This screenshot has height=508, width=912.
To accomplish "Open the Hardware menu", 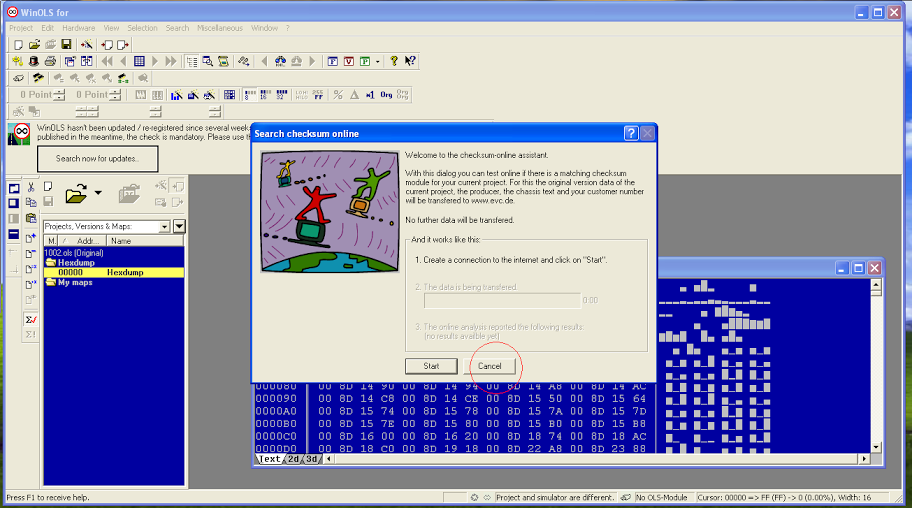I will point(79,28).
